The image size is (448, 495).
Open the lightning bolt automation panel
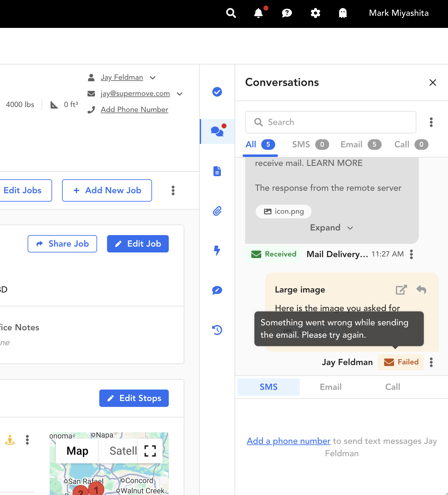tap(217, 250)
